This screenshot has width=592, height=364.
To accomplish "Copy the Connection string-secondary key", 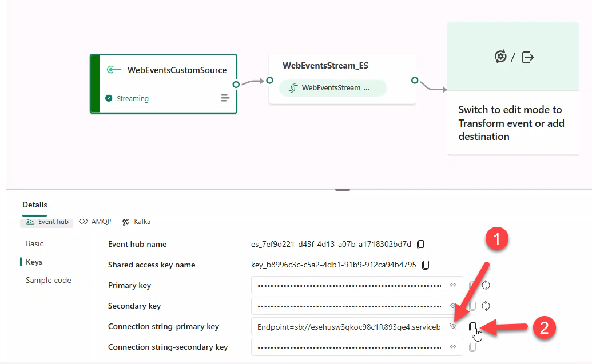I will tap(472, 347).
